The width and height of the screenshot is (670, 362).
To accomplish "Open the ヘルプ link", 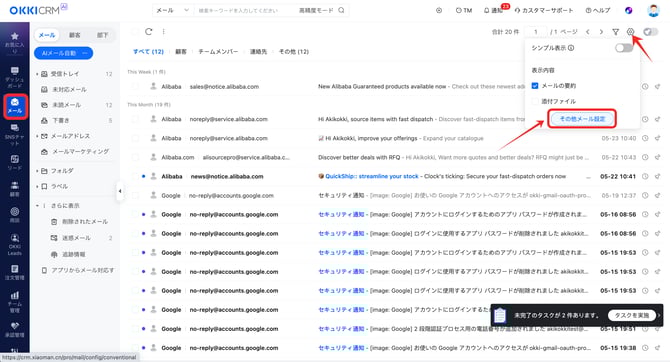I will click(598, 10).
